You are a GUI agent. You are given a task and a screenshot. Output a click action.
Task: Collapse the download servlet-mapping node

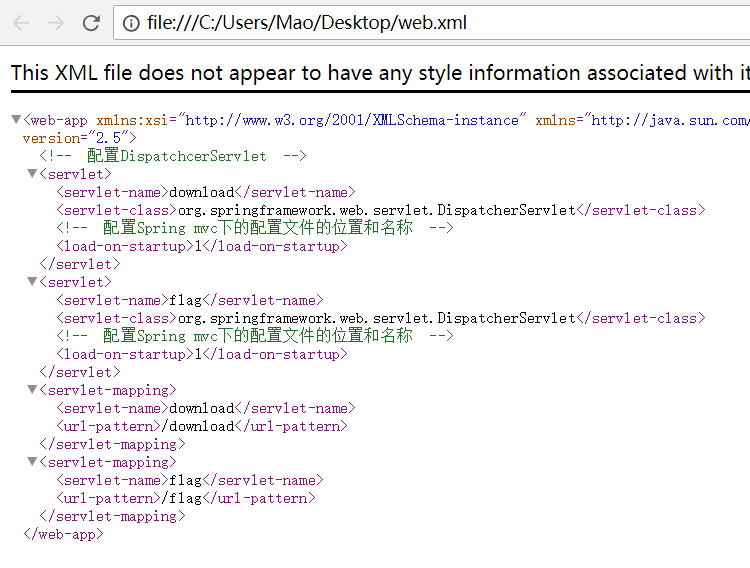[x=32, y=390]
